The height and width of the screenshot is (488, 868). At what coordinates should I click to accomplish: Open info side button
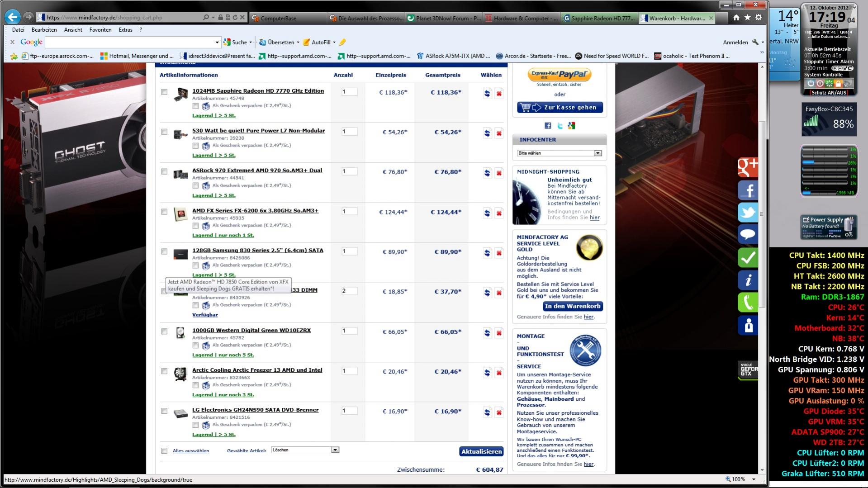748,280
